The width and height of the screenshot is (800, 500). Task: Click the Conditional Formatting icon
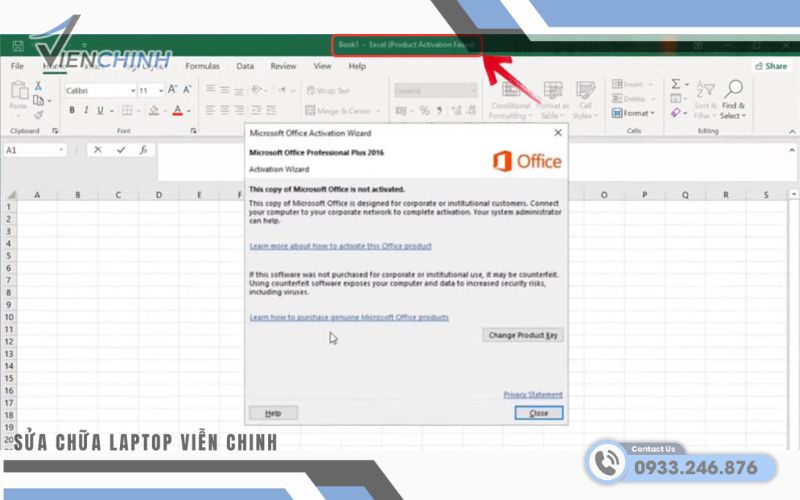click(x=511, y=90)
